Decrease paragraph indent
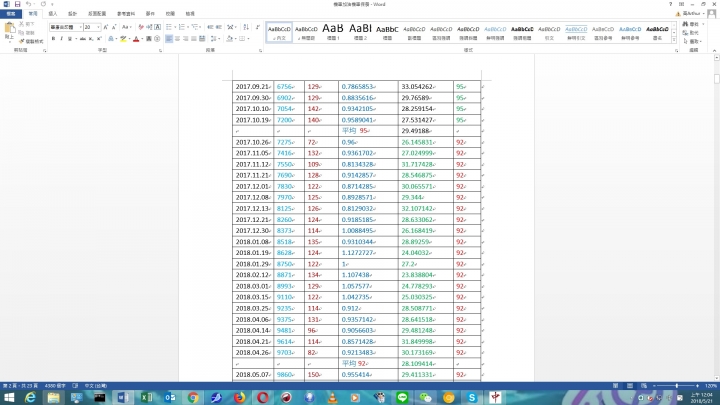This screenshot has height=405, width=720. [210, 27]
